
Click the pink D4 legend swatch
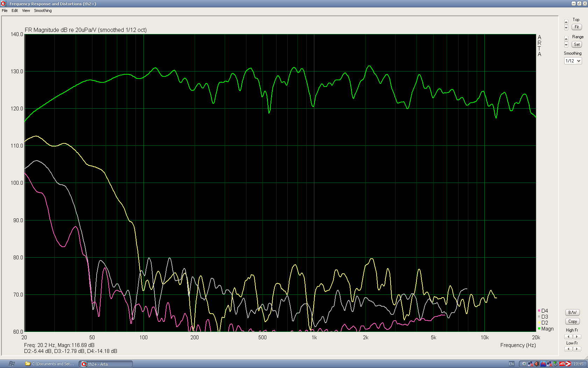pos(539,311)
